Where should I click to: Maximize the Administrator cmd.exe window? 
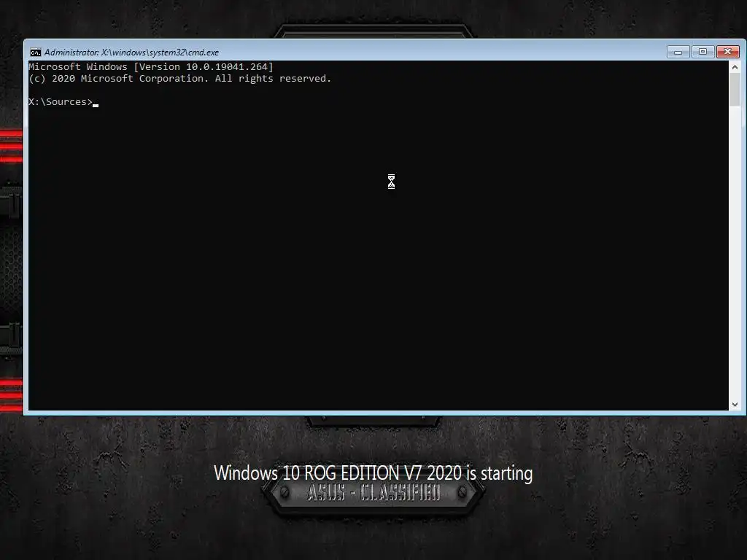tap(703, 52)
